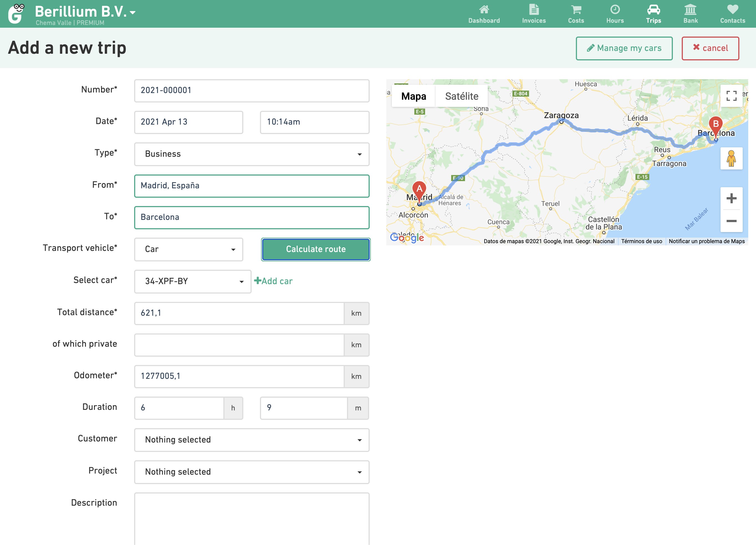This screenshot has width=756, height=545.
Task: Go to Invoices document icon
Action: [534, 10]
